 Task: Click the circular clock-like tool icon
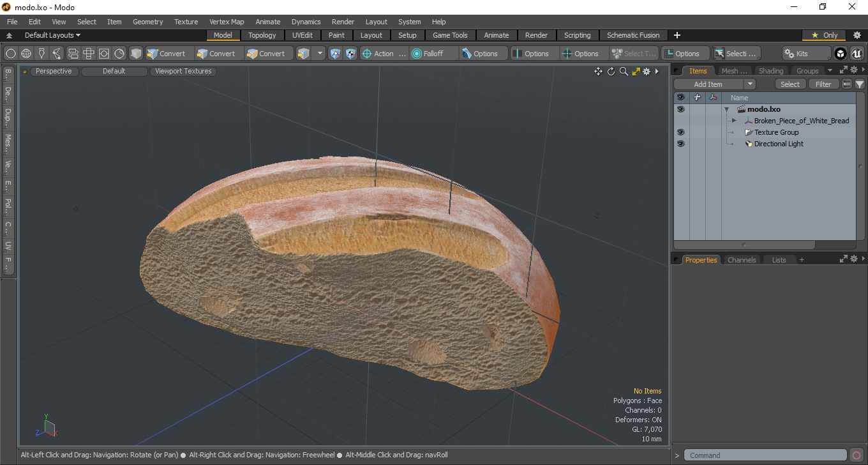coord(119,54)
